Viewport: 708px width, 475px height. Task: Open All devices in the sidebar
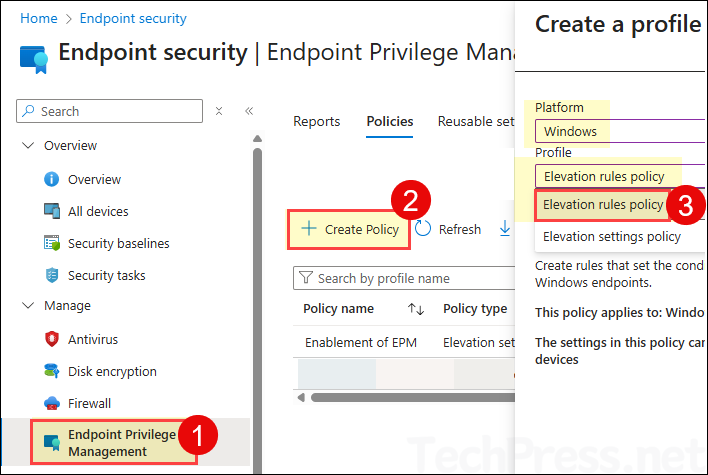(x=98, y=211)
